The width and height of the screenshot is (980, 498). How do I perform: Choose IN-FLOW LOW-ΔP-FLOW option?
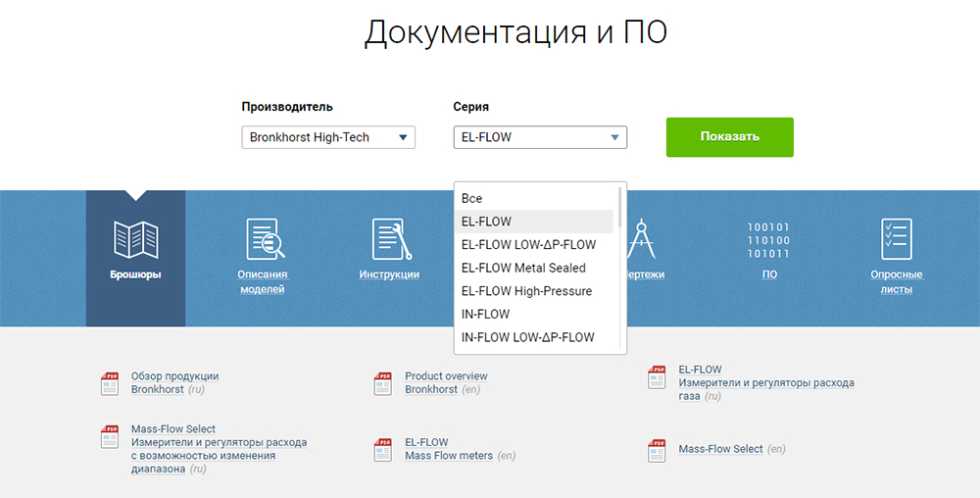534,337
